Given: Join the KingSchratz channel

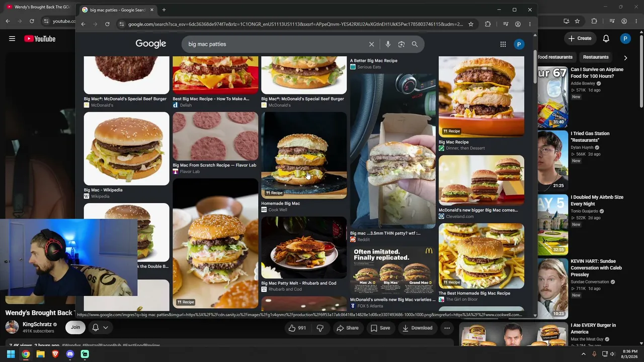Looking at the screenshot, I should point(75,327).
